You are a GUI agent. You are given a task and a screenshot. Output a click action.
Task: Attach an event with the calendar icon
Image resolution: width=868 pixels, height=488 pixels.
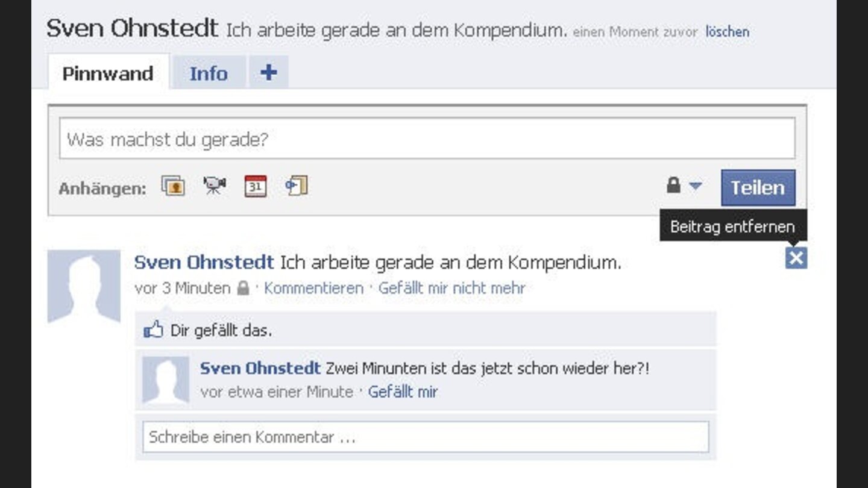click(x=256, y=187)
